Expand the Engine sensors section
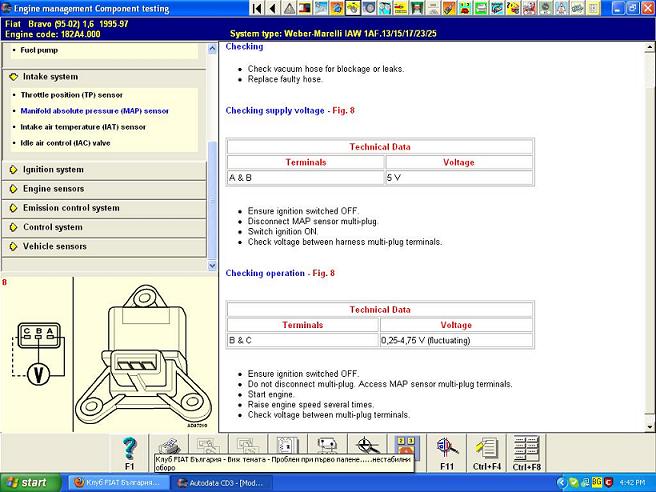This screenshot has width=656, height=492. (53, 189)
